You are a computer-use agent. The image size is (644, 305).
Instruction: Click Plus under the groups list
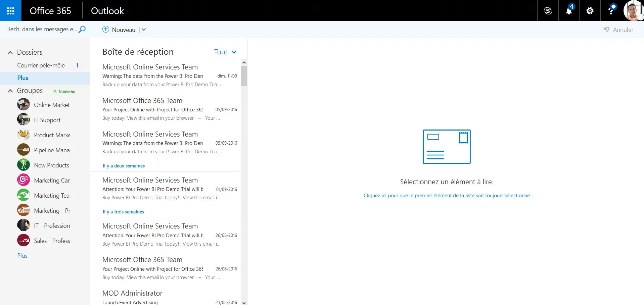[22, 256]
